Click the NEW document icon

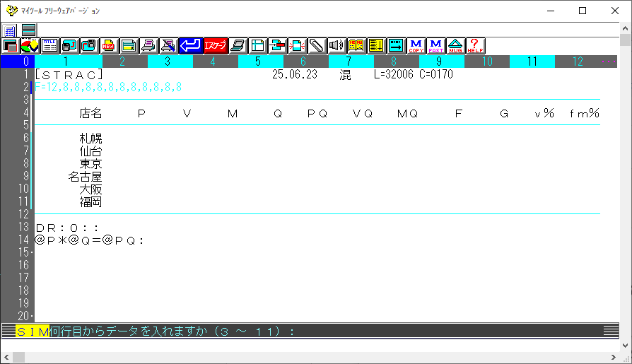pos(110,46)
